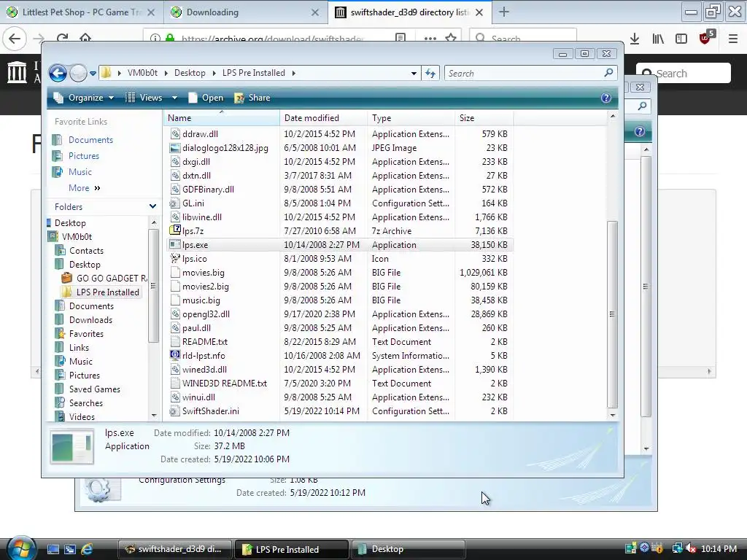Select dialoglogo128x128.jpg image icon

point(175,147)
